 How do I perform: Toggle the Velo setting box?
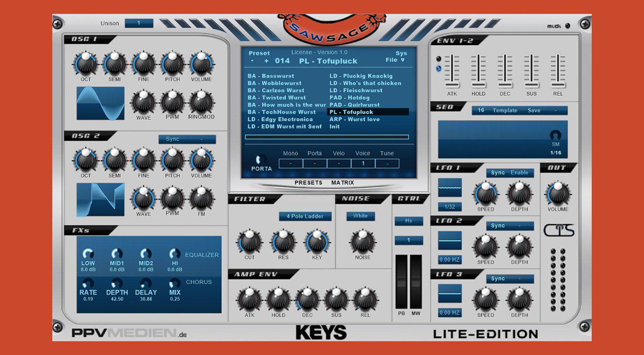pos(339,163)
